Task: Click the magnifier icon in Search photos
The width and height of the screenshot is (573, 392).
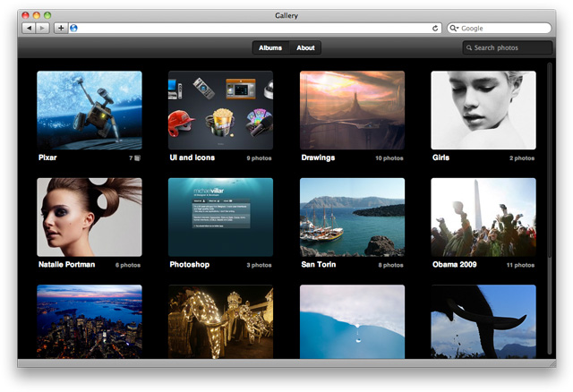Action: click(469, 47)
